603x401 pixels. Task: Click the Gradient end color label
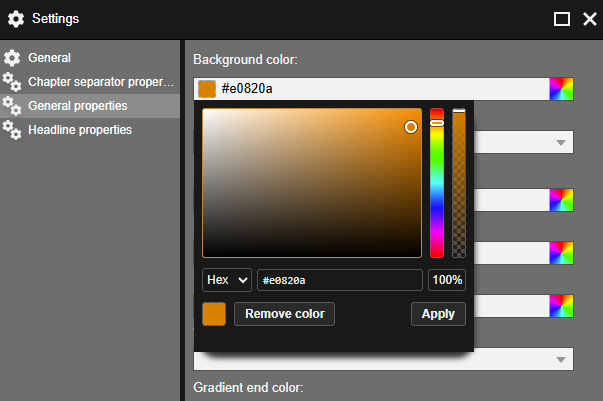pyautogui.click(x=248, y=388)
